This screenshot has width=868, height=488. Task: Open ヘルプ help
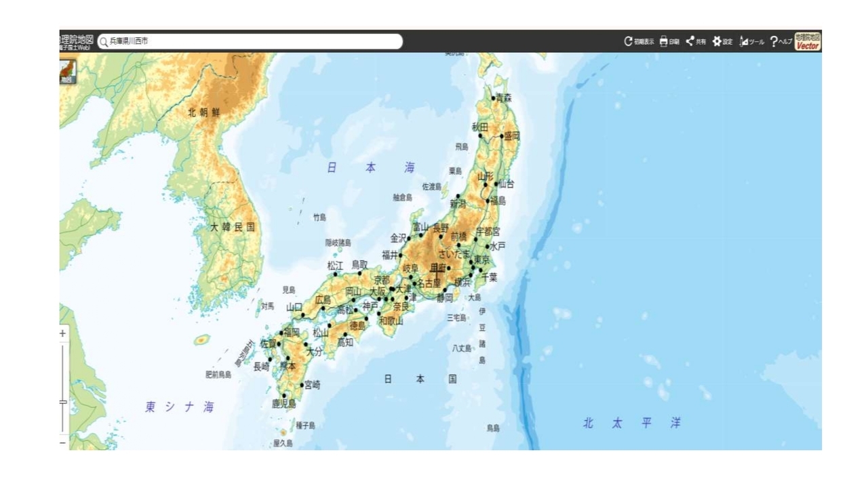tap(781, 41)
